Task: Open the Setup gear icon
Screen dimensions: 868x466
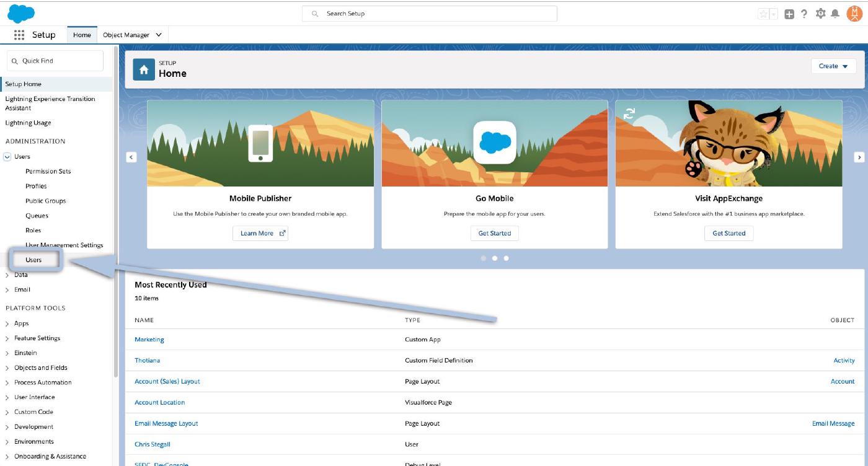Action: pos(821,14)
